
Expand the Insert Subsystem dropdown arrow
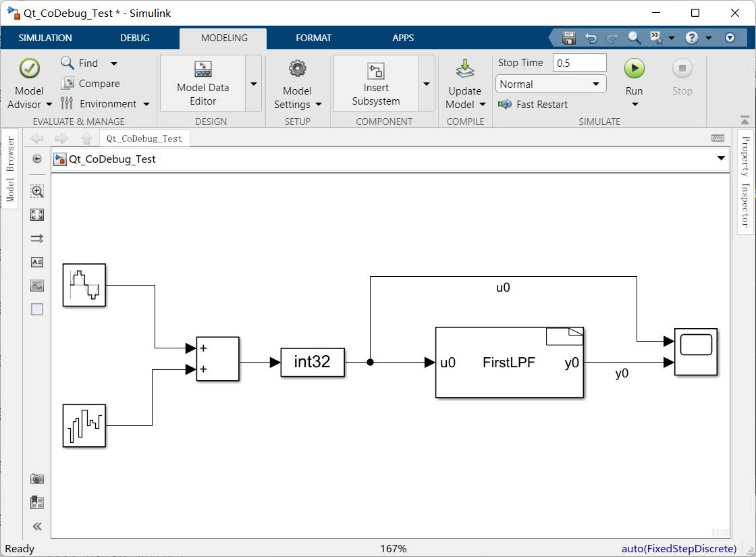point(426,83)
